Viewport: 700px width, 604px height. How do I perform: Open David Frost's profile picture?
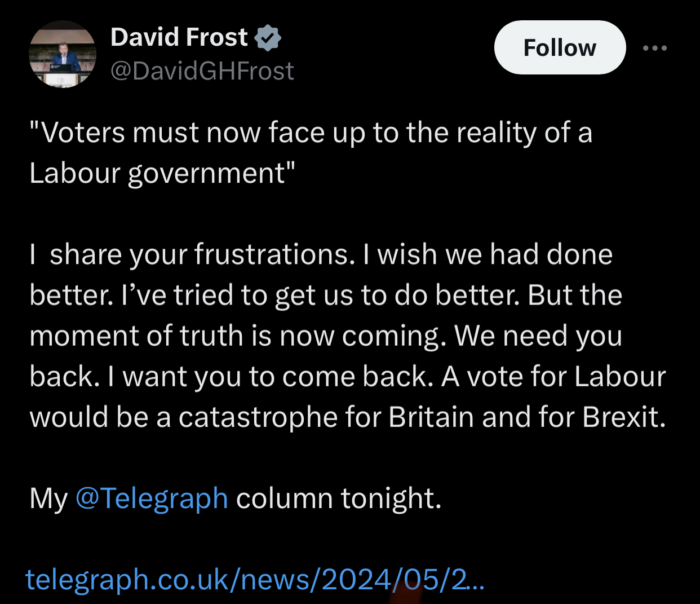click(63, 55)
